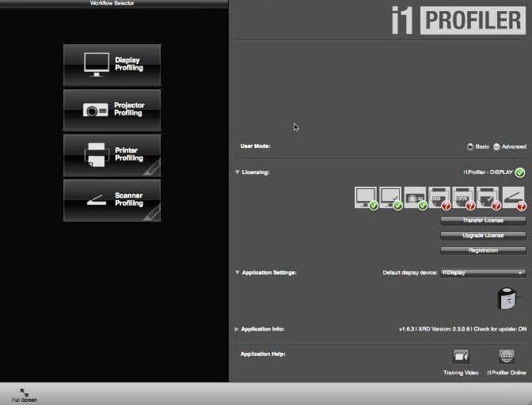The image size is (532, 405).
Task: Open the Scanner Profiling workflow
Action: click(x=112, y=200)
